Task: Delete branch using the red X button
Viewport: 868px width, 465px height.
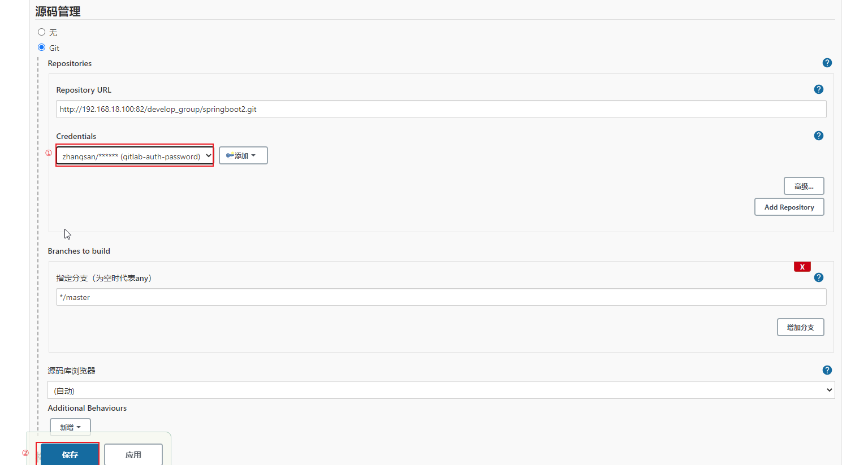Action: [x=802, y=267]
